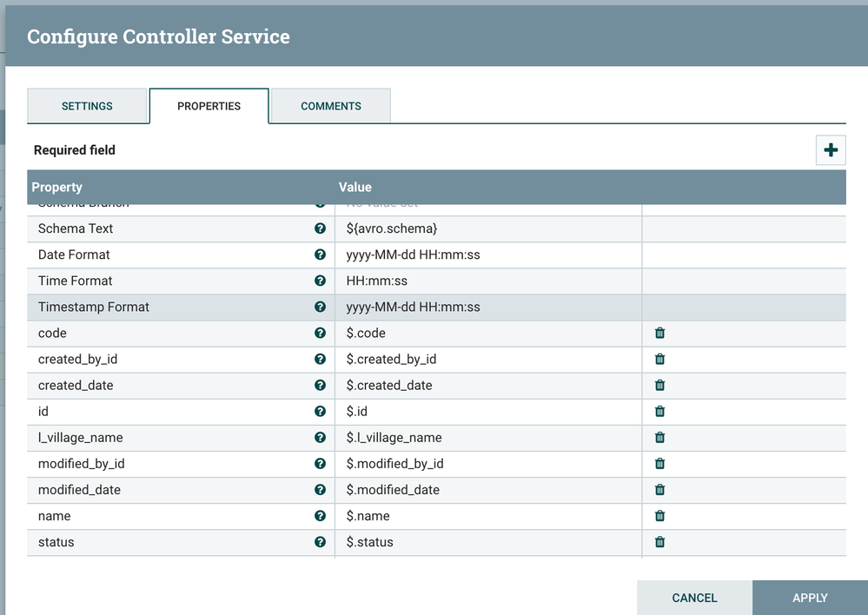Select the name property name cell
The height and width of the screenshot is (615, 868).
point(181,515)
